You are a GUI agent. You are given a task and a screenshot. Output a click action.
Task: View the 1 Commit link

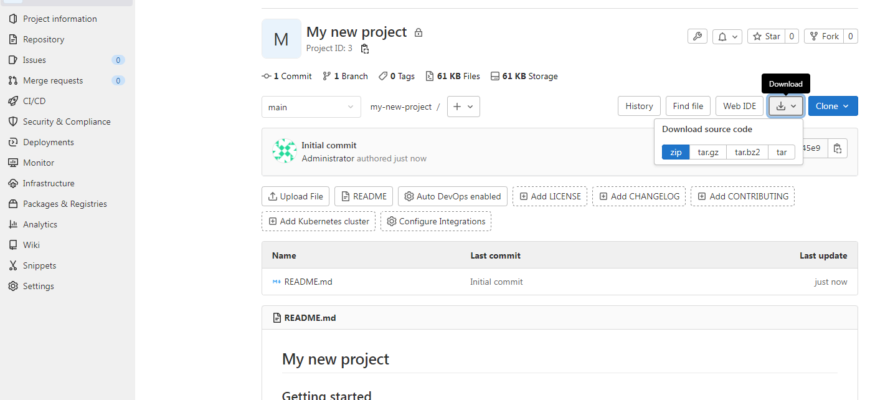(287, 77)
